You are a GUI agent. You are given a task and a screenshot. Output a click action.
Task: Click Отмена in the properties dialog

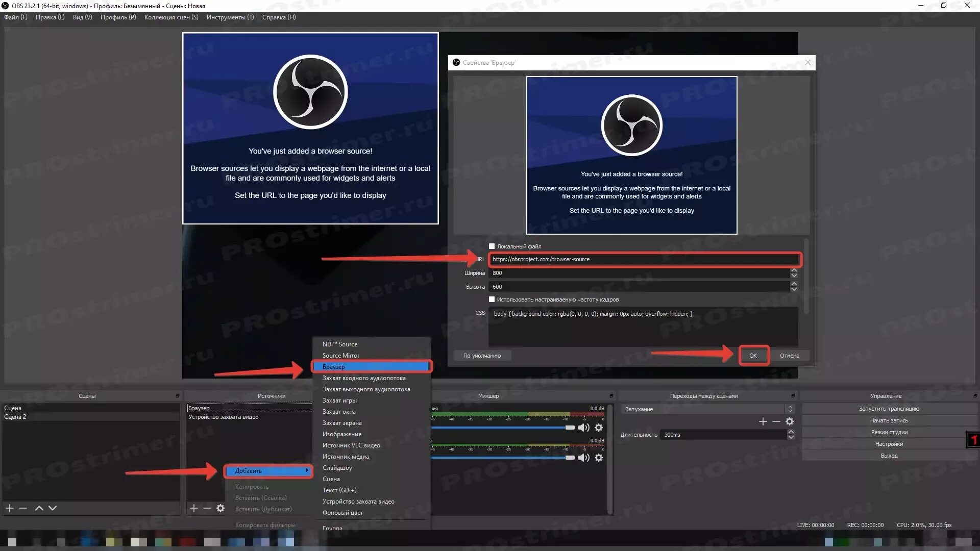[x=790, y=356]
